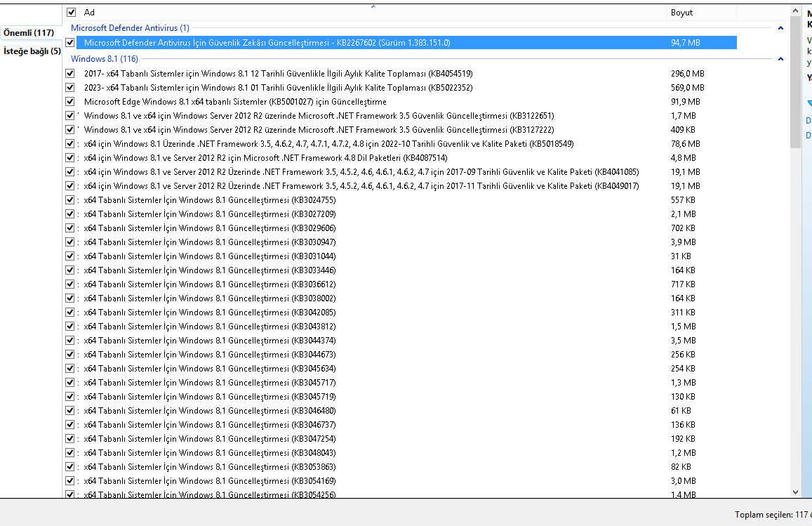Uncheck the KB3043812 update checkbox
Screen dimensions: 812x526
70,326
